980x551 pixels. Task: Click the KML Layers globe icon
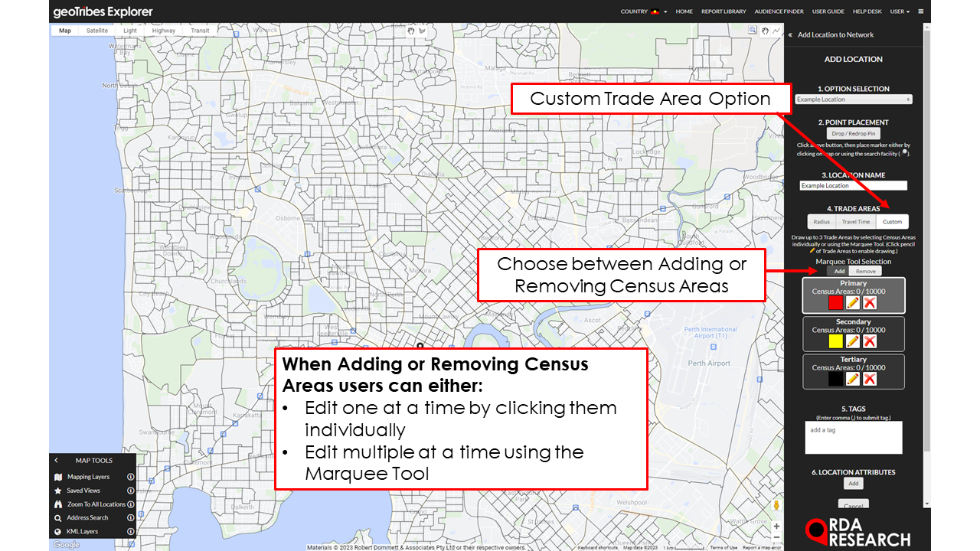click(57, 531)
